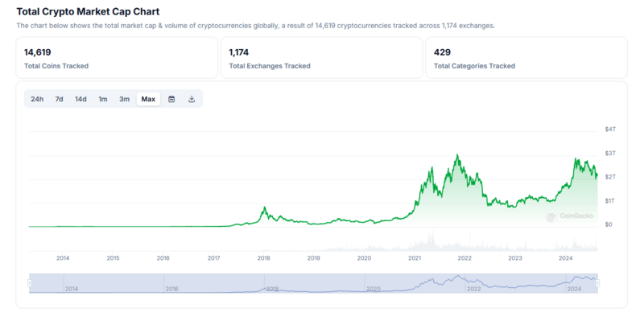Click the Max range tab
Viewport: 644px width, 325px height.
(148, 99)
